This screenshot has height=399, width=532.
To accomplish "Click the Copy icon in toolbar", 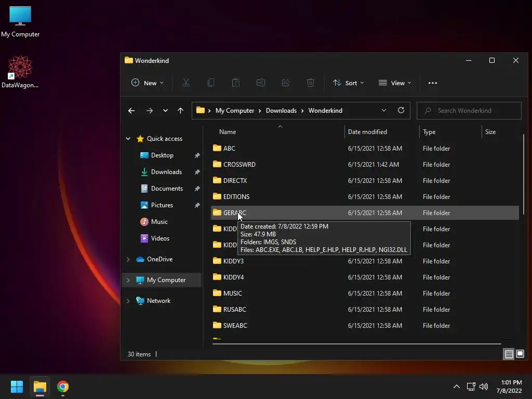I will (211, 83).
